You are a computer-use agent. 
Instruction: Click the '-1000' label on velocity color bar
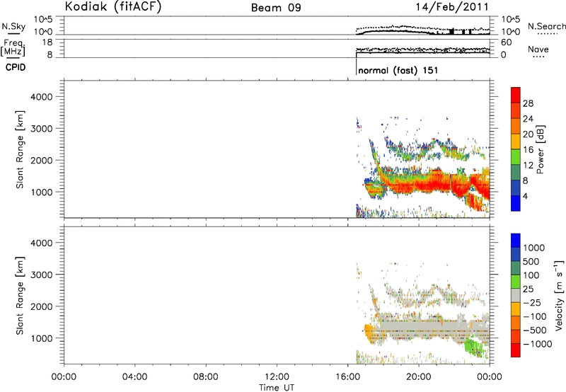pyautogui.click(x=537, y=344)
